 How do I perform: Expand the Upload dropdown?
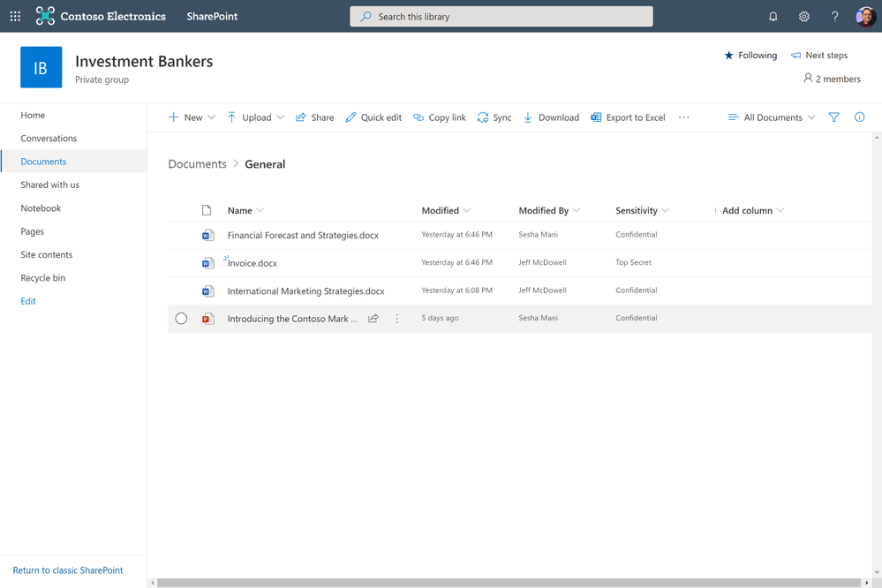[281, 117]
